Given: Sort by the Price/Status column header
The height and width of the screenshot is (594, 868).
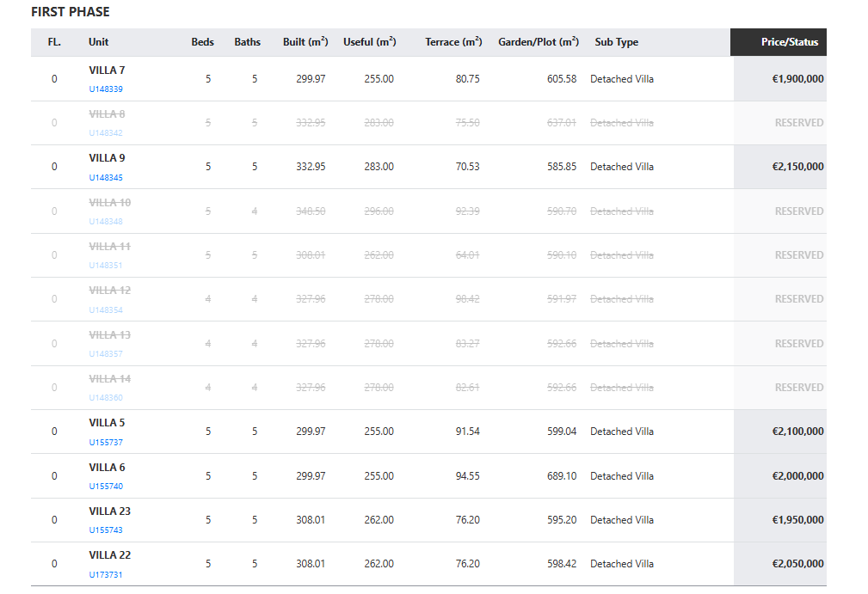Looking at the screenshot, I should pyautogui.click(x=789, y=42).
